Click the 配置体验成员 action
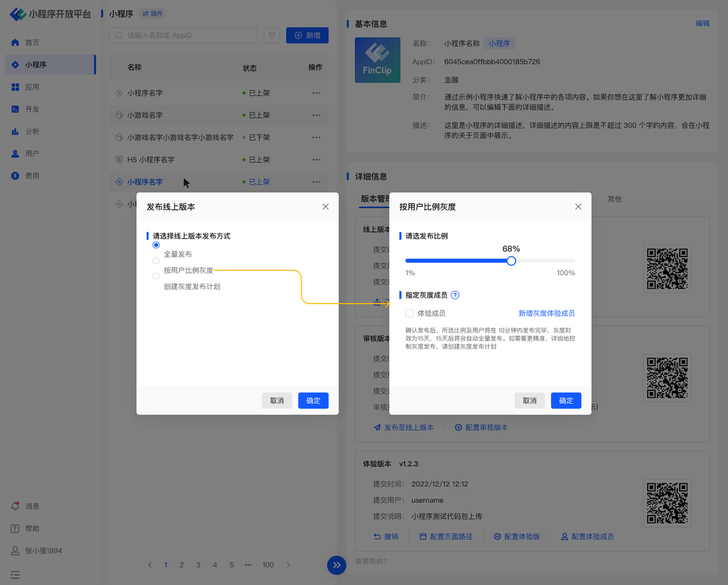The image size is (728, 585). pyautogui.click(x=587, y=537)
